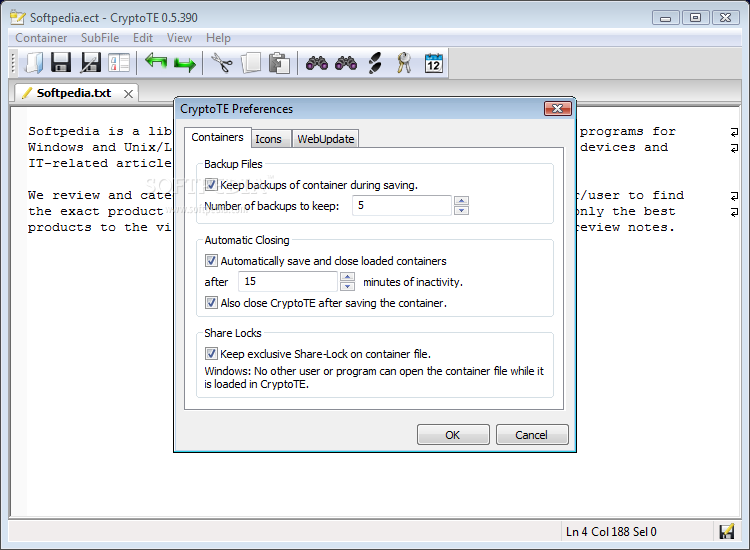Increase number of backups to keep

(x=461, y=200)
